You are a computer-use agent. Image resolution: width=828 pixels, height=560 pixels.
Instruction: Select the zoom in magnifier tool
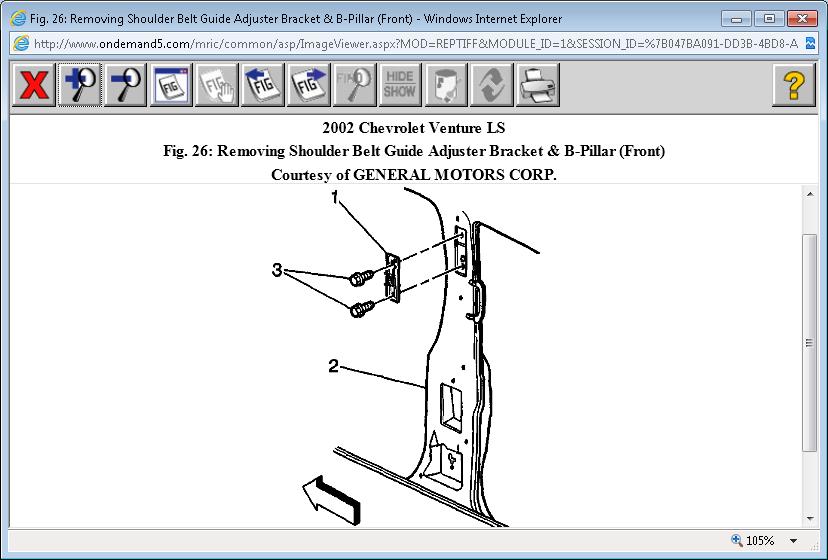click(80, 85)
